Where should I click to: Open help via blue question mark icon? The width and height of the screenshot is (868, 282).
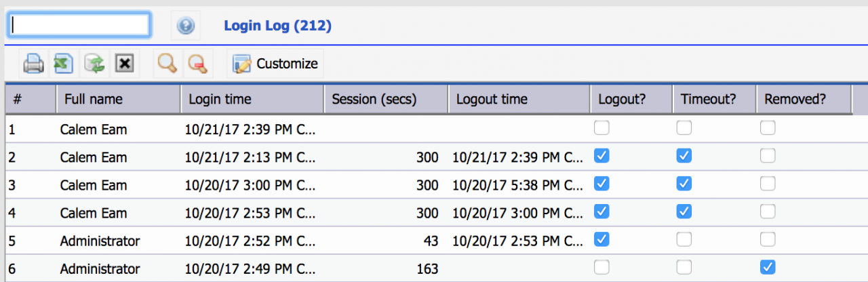point(186,26)
